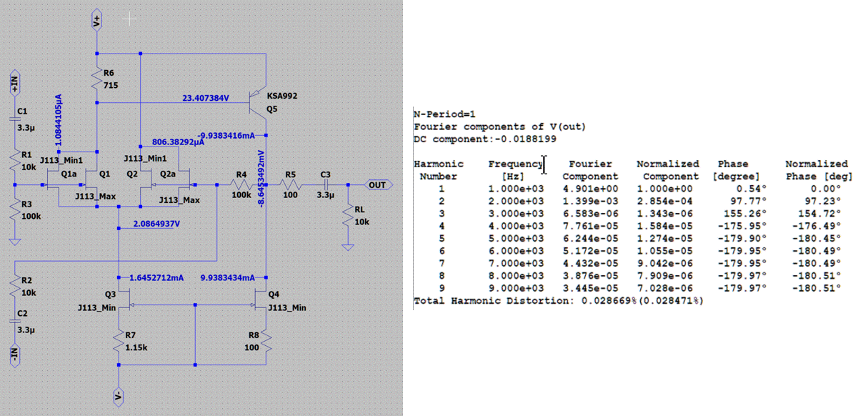Select the R3 100k resistor symbol
This screenshot has width=868, height=416.
point(16,209)
